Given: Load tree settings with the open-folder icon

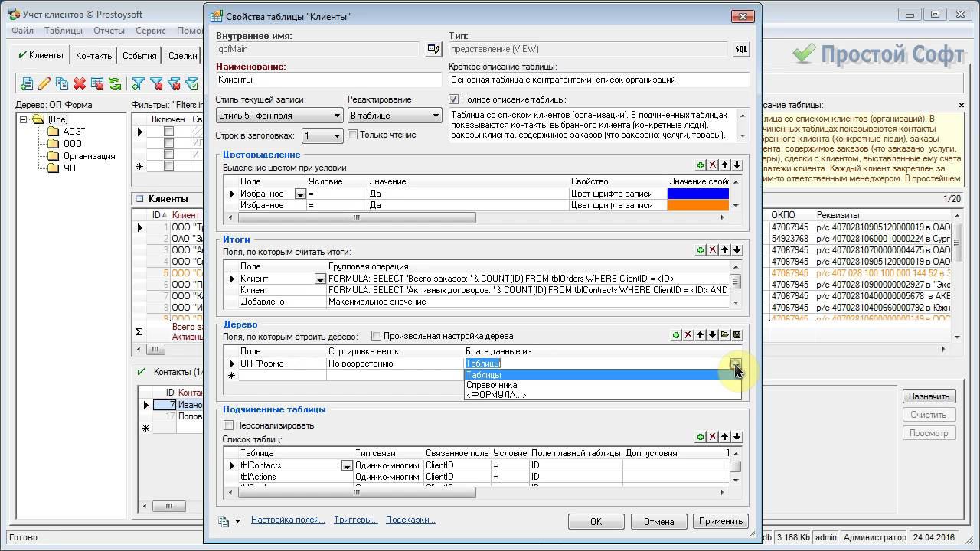Looking at the screenshot, I should point(724,335).
